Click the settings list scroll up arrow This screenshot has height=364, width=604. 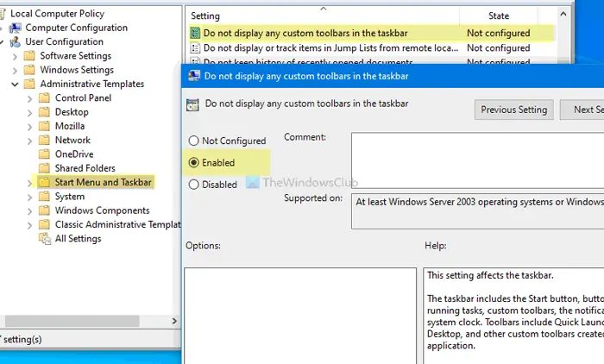(563, 15)
